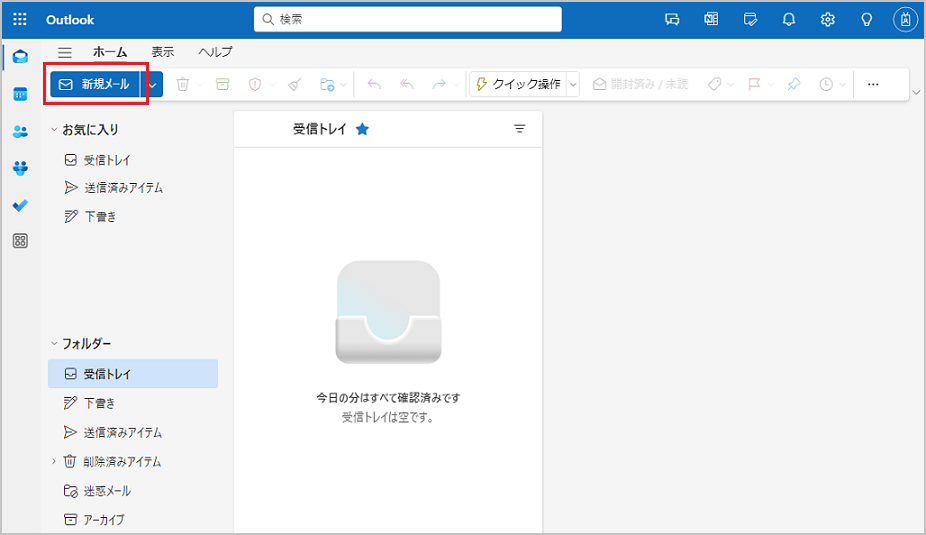Click the 新規メール button
The width and height of the screenshot is (926, 535).
click(x=95, y=85)
